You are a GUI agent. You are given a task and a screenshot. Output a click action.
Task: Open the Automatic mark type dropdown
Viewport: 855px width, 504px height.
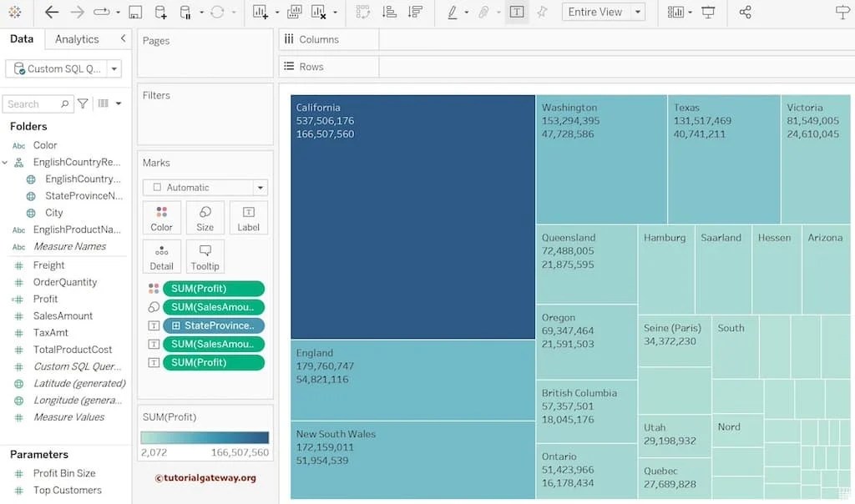(x=259, y=187)
